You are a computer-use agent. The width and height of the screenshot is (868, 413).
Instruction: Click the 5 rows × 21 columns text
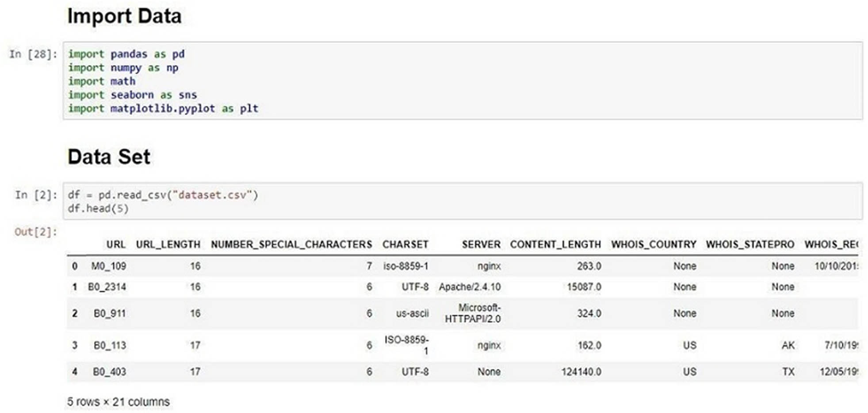118,401
